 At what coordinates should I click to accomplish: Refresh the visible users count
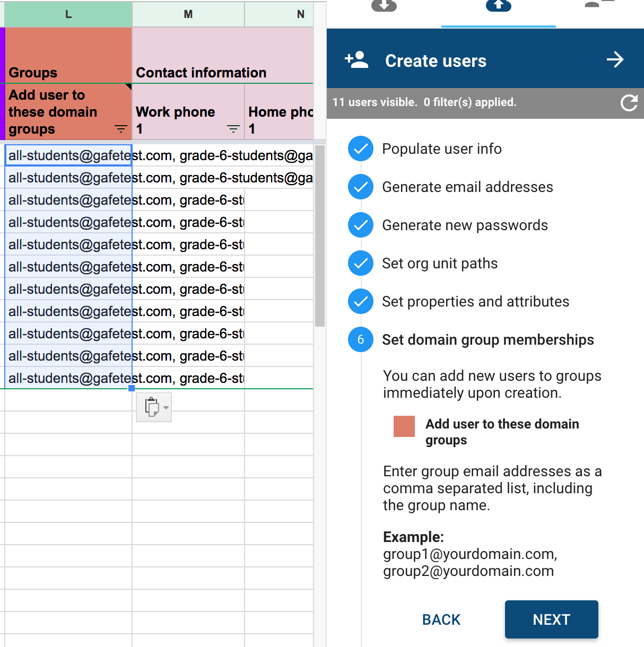pyautogui.click(x=629, y=103)
